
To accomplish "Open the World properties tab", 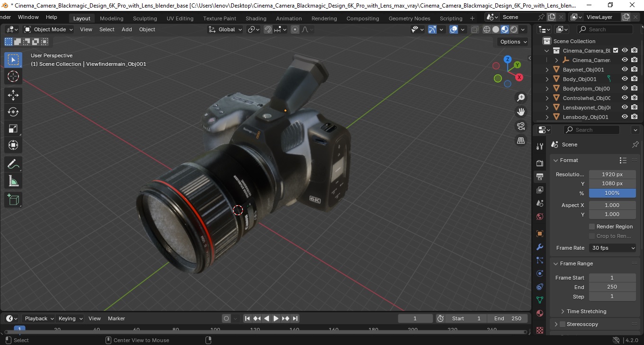I will tap(540, 217).
